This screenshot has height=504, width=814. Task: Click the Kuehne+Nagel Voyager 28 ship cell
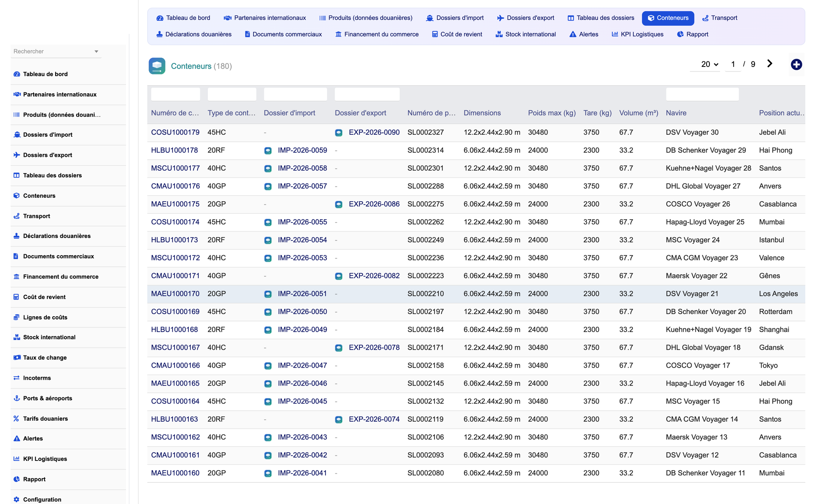[709, 168]
